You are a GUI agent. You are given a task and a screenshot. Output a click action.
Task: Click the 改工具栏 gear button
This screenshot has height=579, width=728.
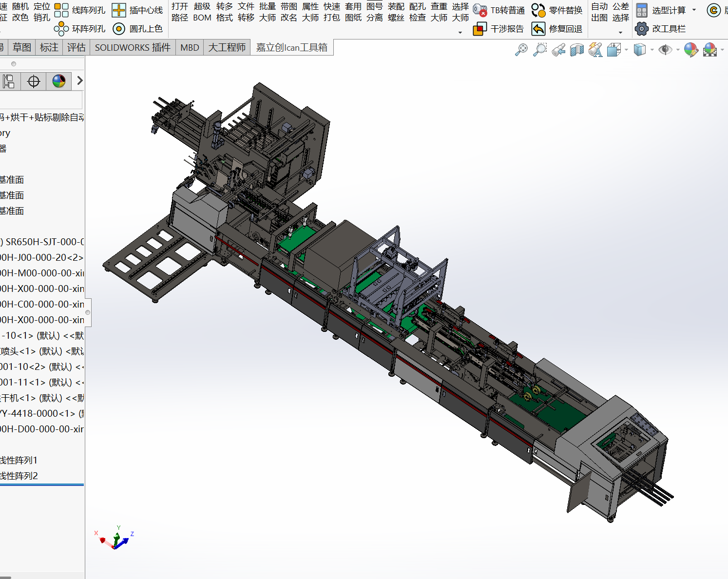point(642,29)
